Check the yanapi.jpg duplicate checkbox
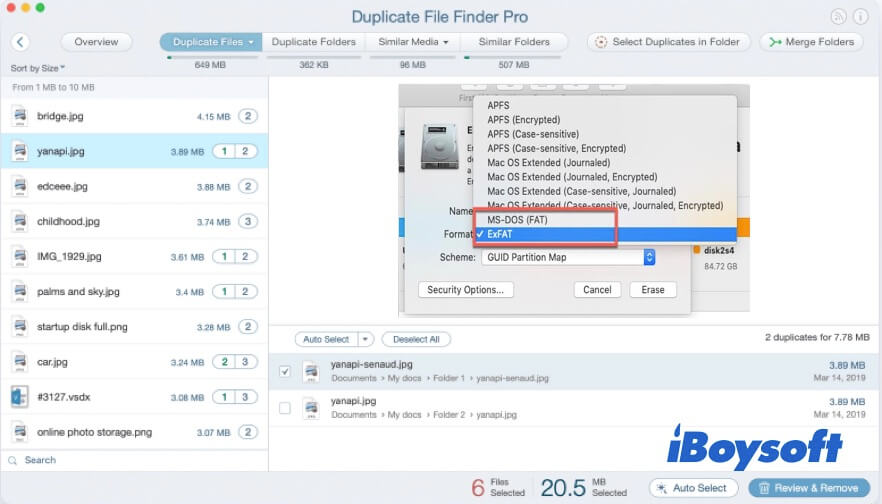Viewport: 882px width, 504px height. tap(285, 408)
